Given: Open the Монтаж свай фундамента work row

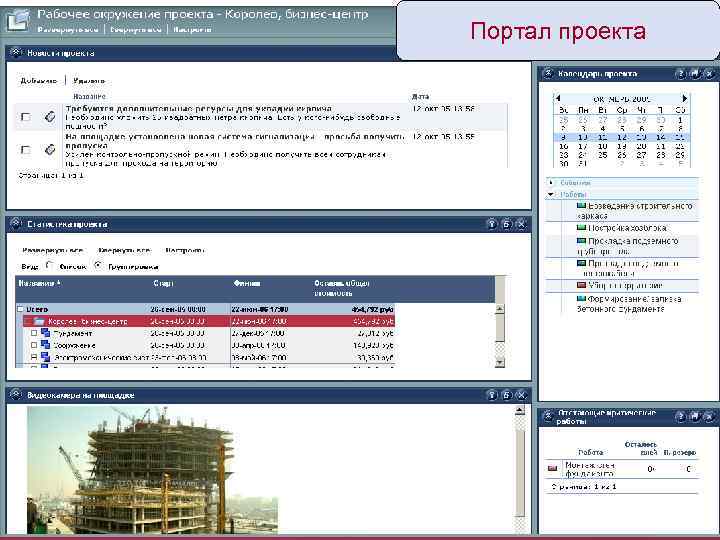Looking at the screenshot, I should (590, 469).
